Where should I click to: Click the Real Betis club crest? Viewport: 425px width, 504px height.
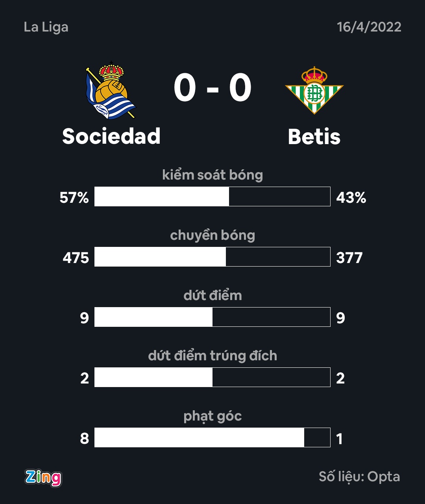(314, 91)
